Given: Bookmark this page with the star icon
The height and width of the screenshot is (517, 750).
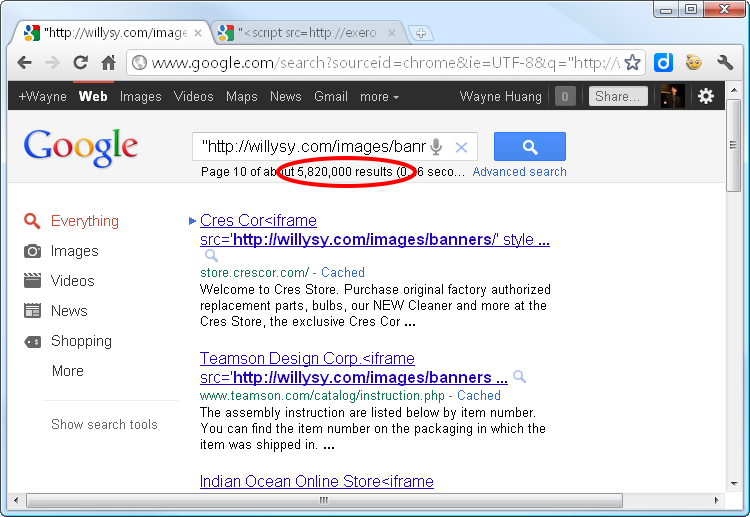Looking at the screenshot, I should (x=632, y=62).
